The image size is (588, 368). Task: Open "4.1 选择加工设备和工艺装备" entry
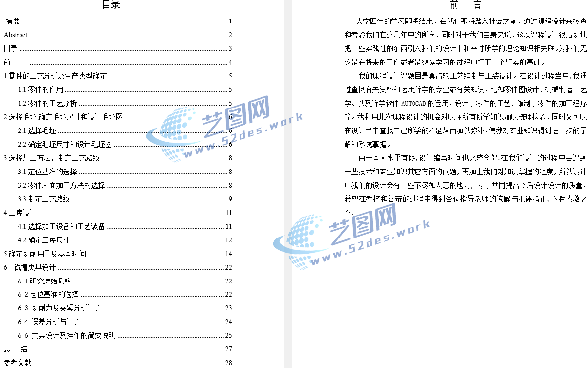pos(125,227)
